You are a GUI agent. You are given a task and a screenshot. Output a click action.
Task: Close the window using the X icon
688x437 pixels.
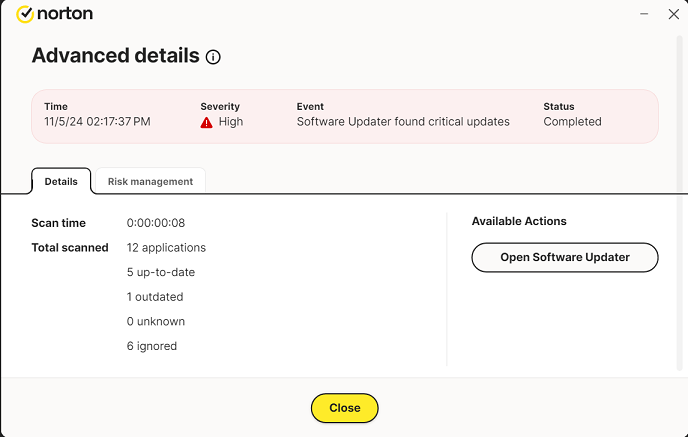coord(673,14)
